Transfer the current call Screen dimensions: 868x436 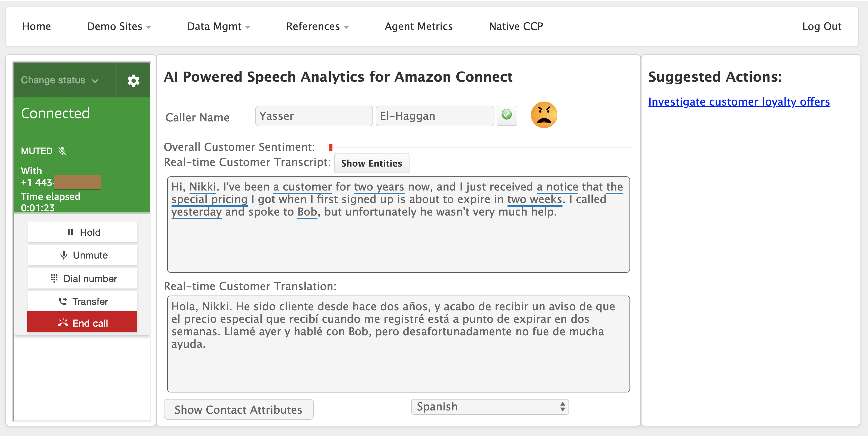82,301
